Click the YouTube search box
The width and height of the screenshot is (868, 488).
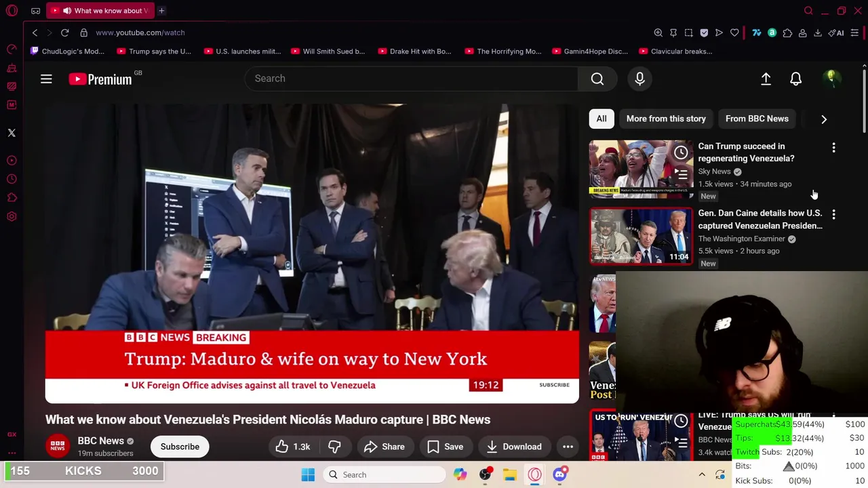point(410,79)
